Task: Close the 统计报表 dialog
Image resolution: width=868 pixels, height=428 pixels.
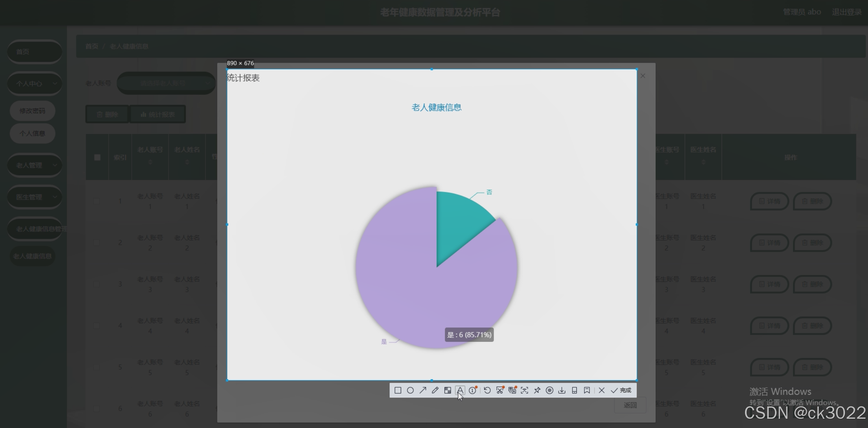Action: [x=643, y=76]
